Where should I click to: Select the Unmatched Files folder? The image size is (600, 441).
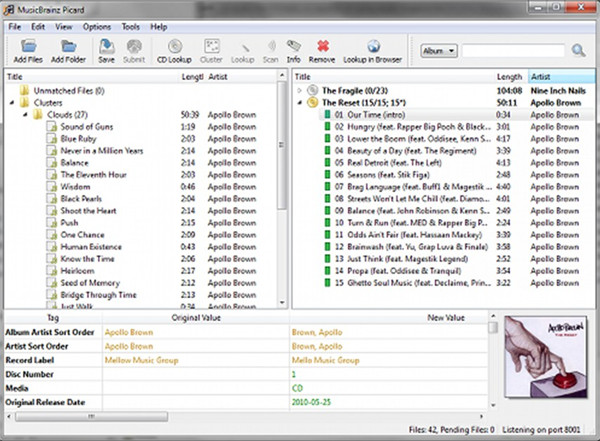[x=61, y=91]
